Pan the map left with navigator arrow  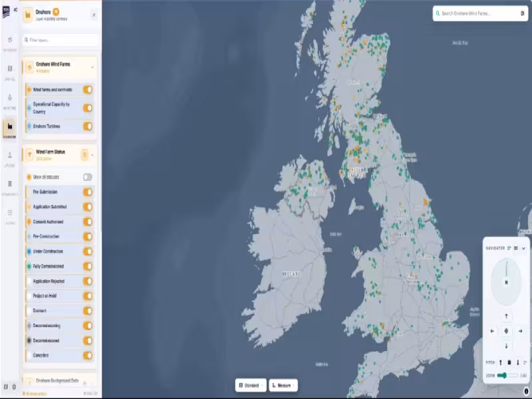coord(492,331)
